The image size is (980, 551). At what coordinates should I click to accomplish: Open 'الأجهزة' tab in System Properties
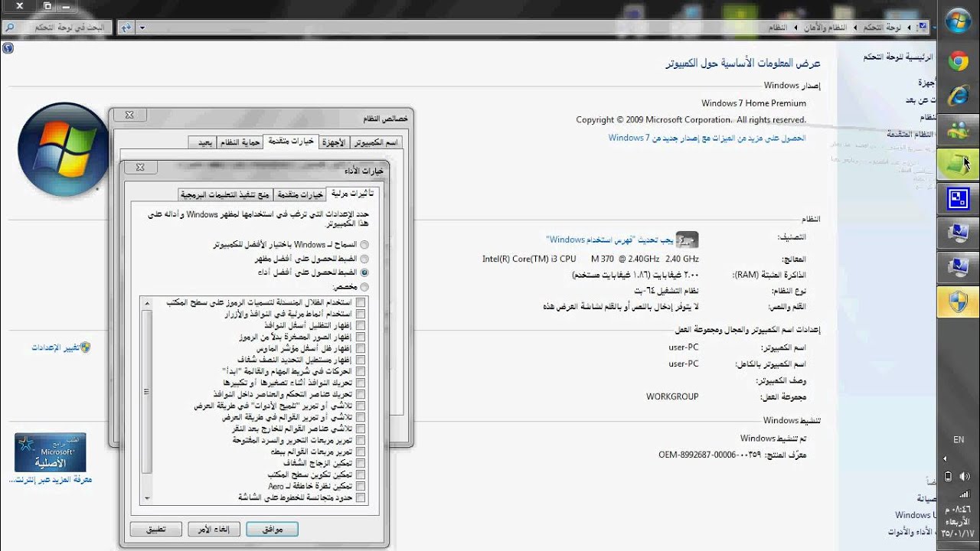coord(334,143)
